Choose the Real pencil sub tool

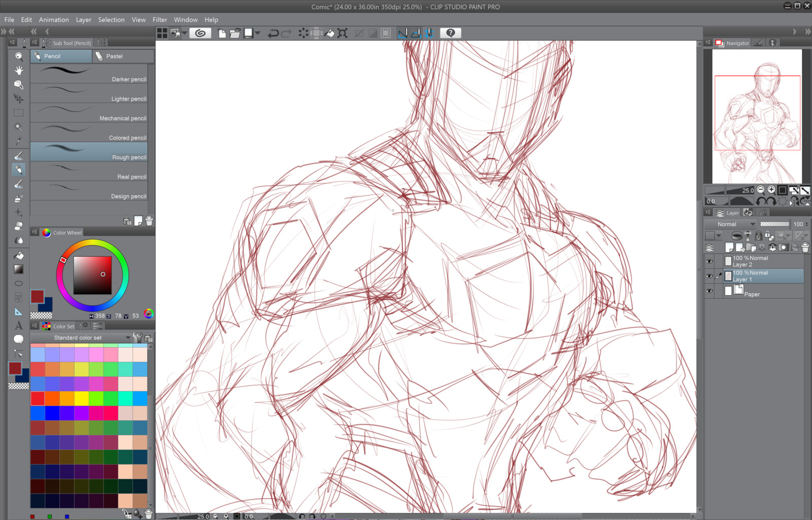(x=89, y=172)
